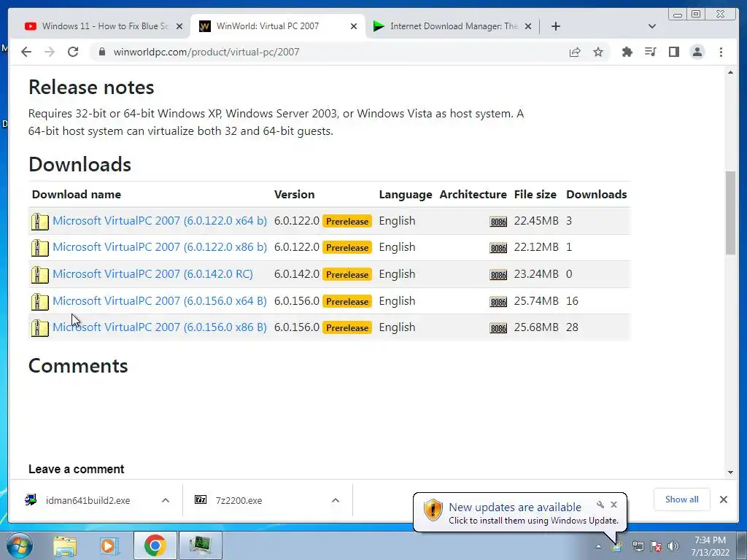Screen dimensions: 747x560
Task: Click the archive icon for 6.0.122.0 x64 b
Action: coord(40,222)
